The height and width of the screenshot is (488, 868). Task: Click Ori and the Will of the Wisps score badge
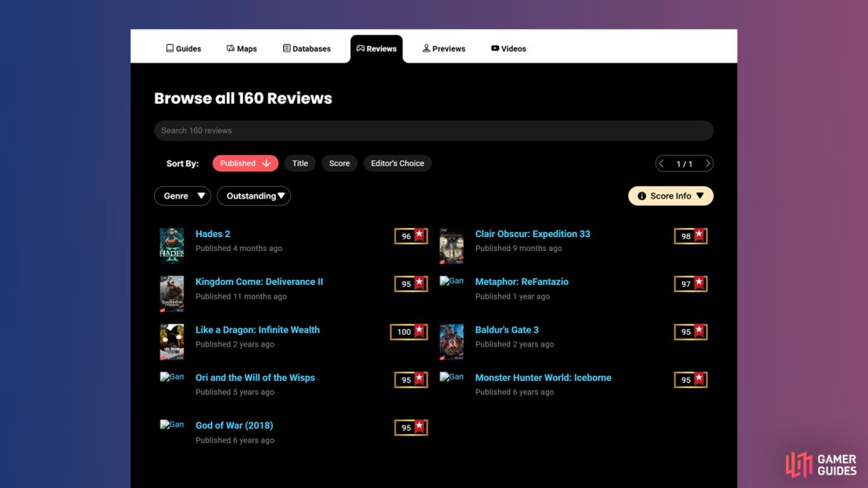[411, 379]
